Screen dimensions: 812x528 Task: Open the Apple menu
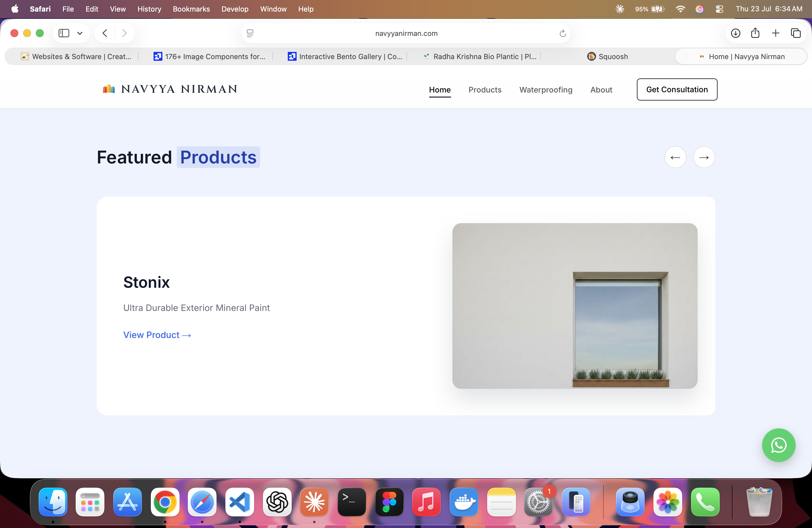(x=15, y=9)
